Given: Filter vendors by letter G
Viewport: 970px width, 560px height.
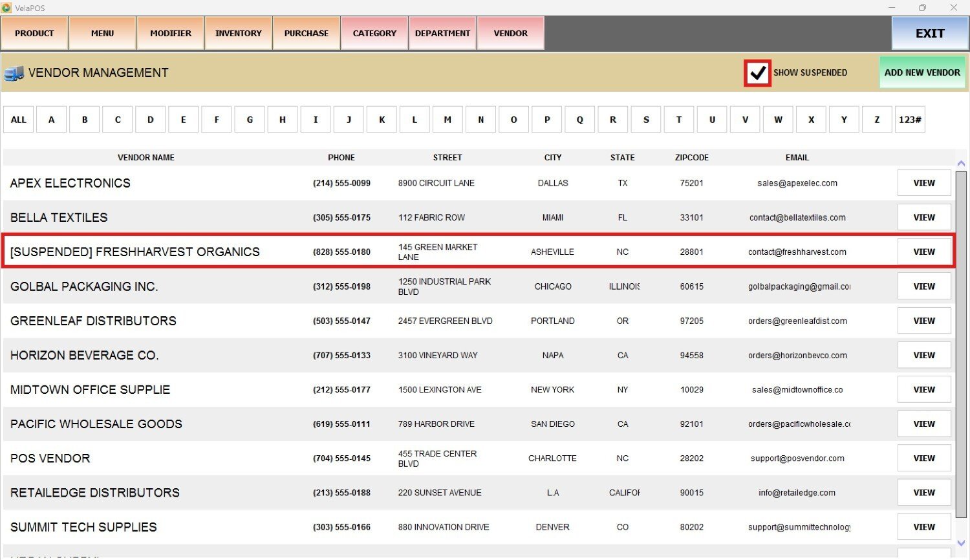Looking at the screenshot, I should coord(250,120).
